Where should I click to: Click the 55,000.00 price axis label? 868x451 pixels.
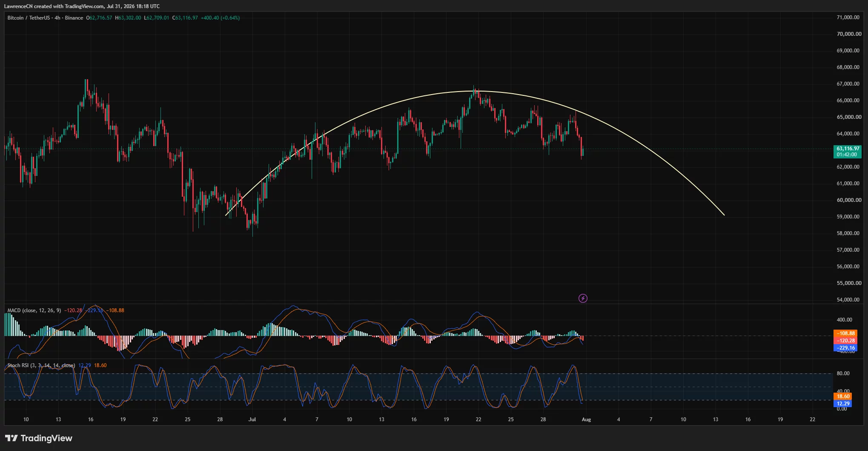(848, 283)
